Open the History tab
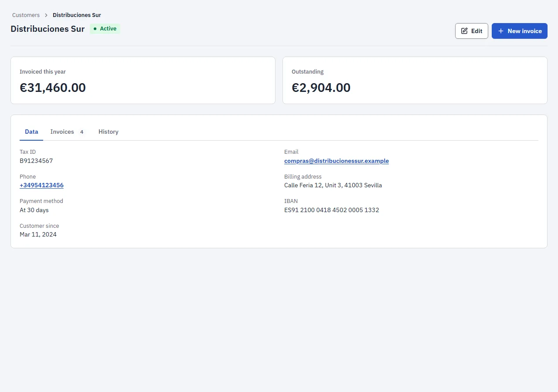 pyautogui.click(x=109, y=132)
